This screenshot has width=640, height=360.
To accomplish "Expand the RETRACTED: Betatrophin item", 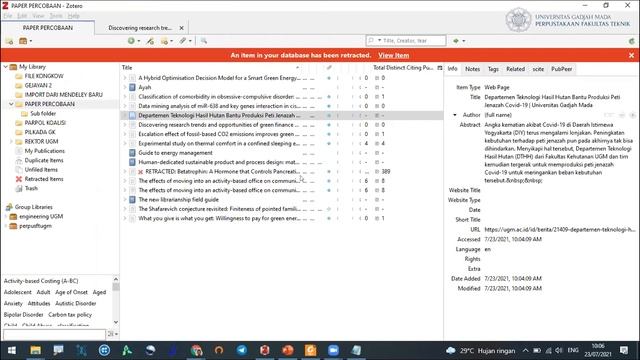I will tap(125, 172).
